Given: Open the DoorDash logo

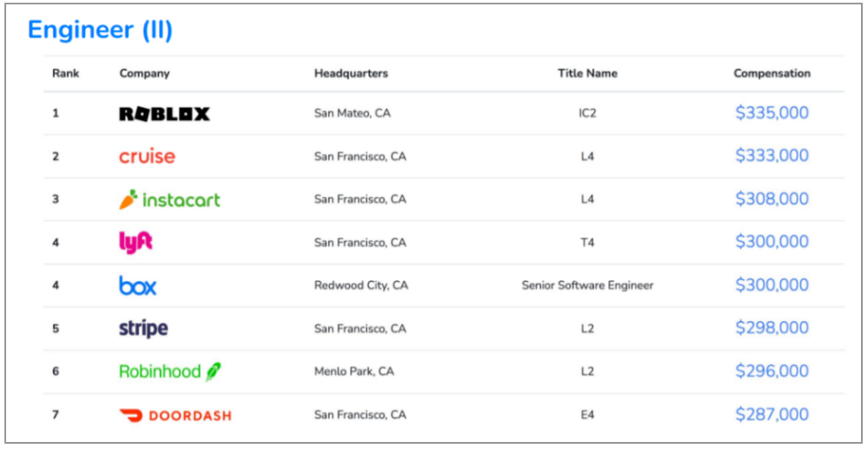Looking at the screenshot, I should click(175, 415).
